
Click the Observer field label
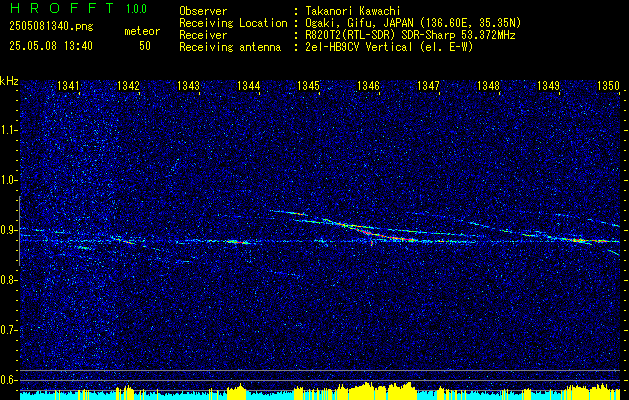pos(203,11)
